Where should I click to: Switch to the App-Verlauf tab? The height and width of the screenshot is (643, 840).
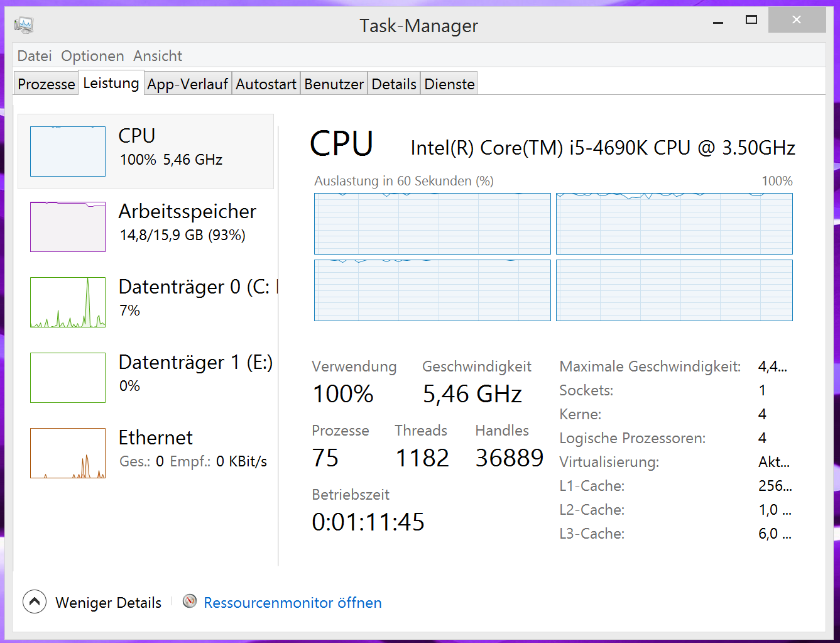click(187, 84)
